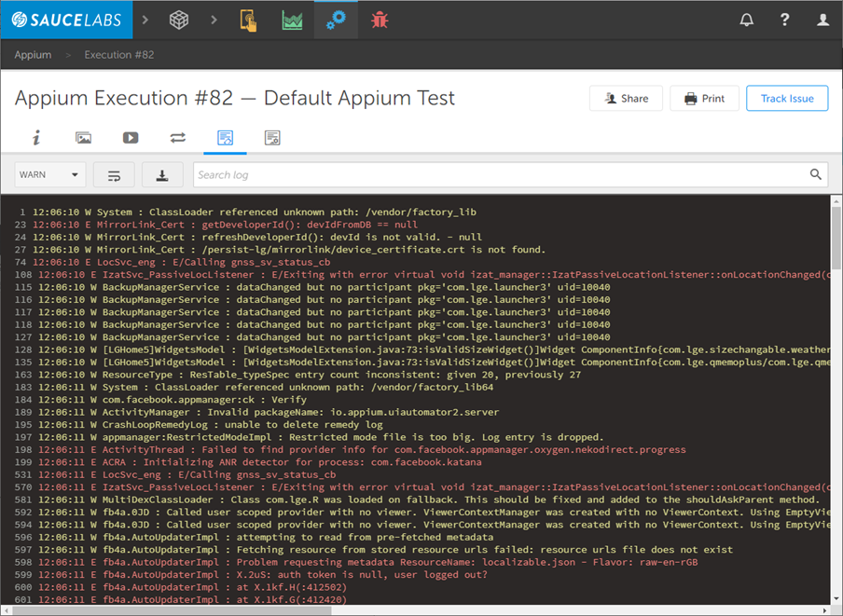This screenshot has height=616, width=843.
Task: Select log line 24 refreshDeveloperId warning
Action: [248, 237]
